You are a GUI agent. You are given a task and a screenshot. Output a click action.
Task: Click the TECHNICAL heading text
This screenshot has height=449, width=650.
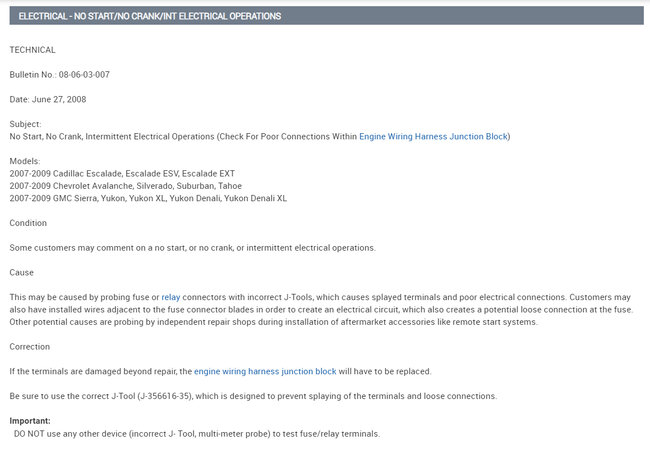click(33, 49)
